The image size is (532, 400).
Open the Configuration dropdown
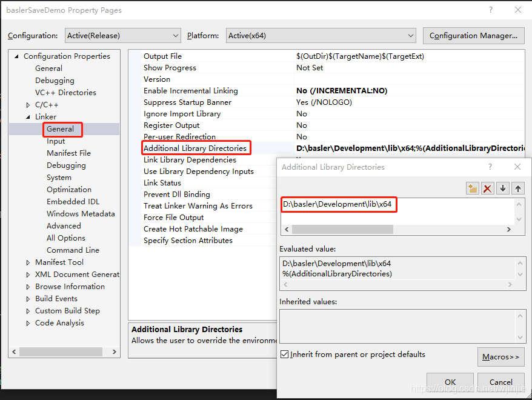(175, 35)
